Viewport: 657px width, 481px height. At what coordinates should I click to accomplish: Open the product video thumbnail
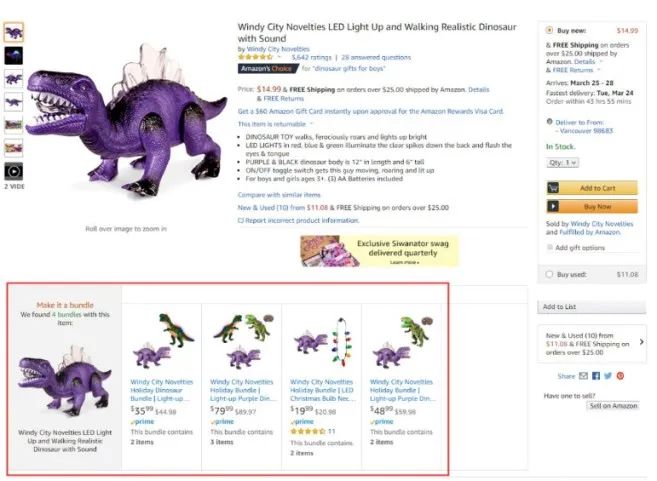[13, 171]
